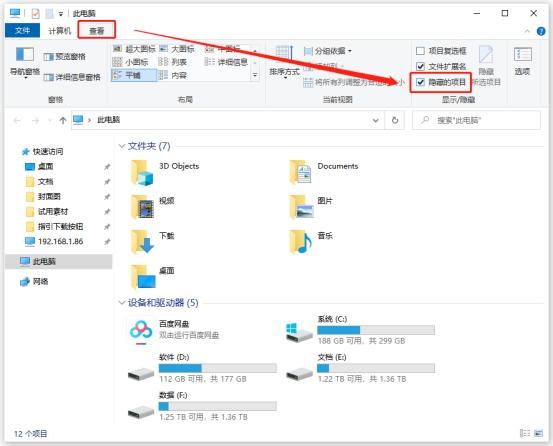Viewport: 553px width, 446px height.
Task: Click the forward navigation arrow
Action: click(x=35, y=121)
